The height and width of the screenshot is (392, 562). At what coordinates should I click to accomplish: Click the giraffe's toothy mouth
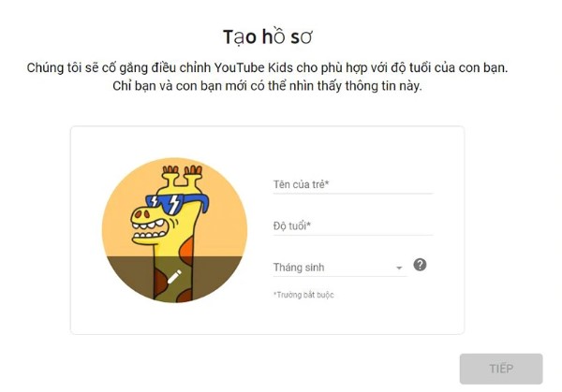click(151, 231)
